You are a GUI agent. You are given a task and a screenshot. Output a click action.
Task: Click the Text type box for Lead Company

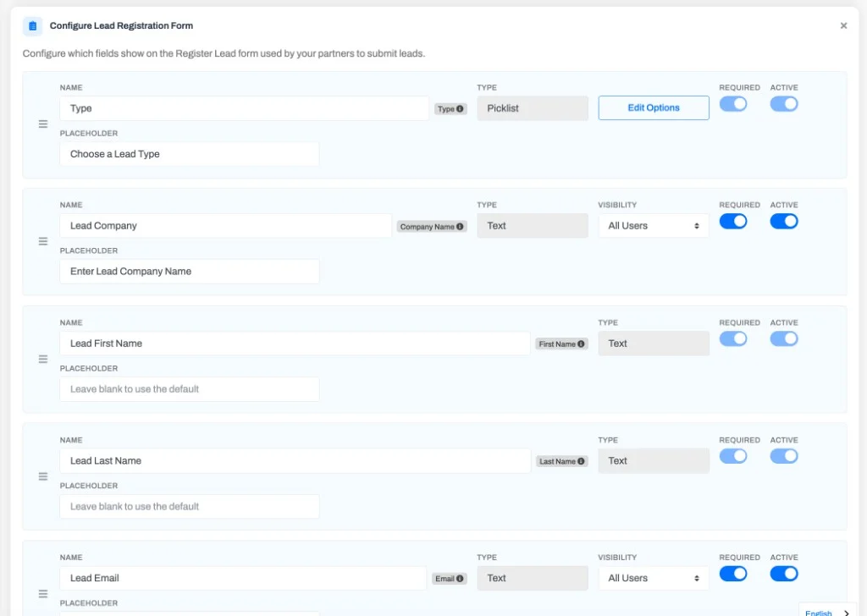(533, 226)
